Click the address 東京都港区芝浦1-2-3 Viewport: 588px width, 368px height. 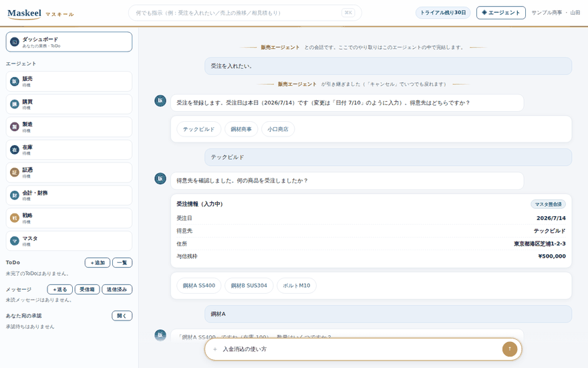tap(540, 244)
